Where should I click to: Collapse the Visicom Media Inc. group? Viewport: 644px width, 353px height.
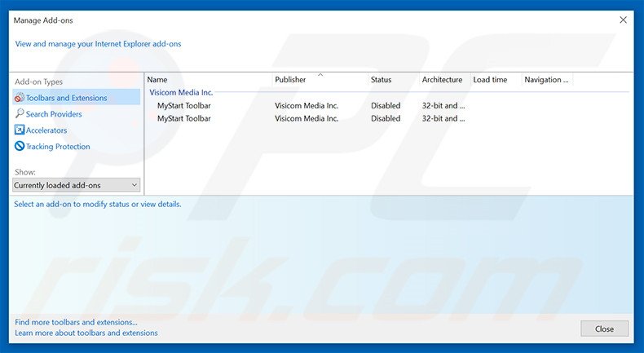tap(181, 92)
